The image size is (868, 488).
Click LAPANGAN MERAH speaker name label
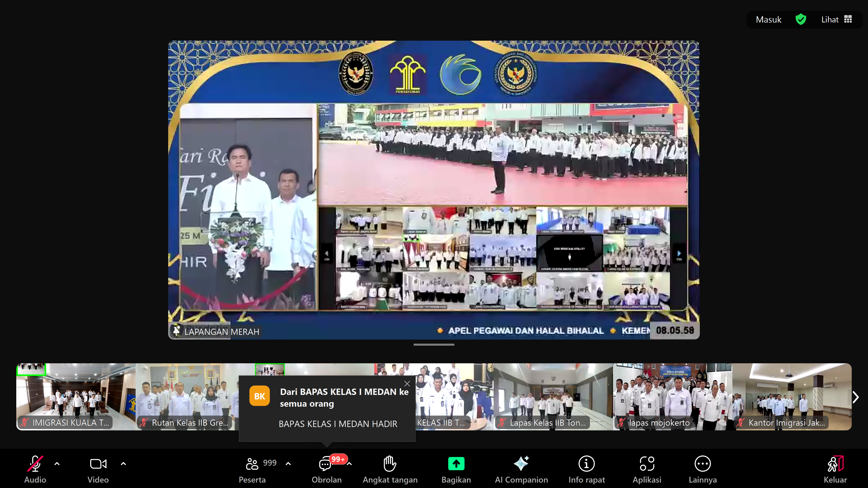coord(222,332)
